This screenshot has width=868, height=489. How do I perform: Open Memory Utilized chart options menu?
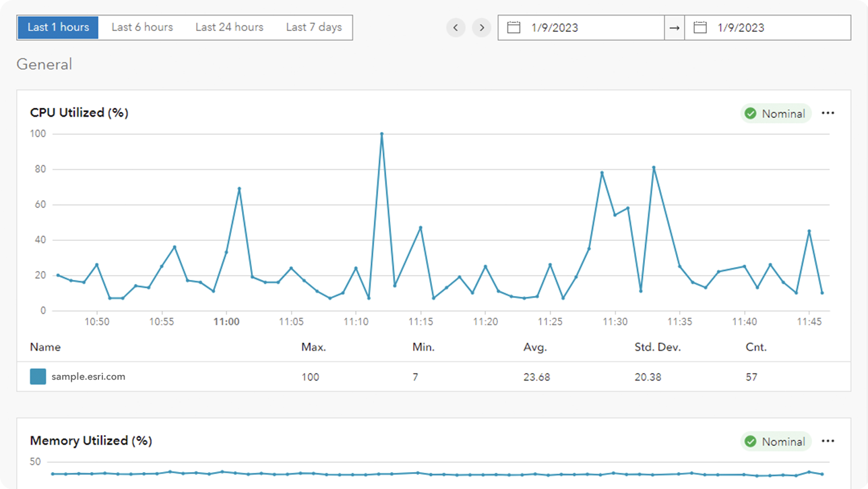[828, 441]
